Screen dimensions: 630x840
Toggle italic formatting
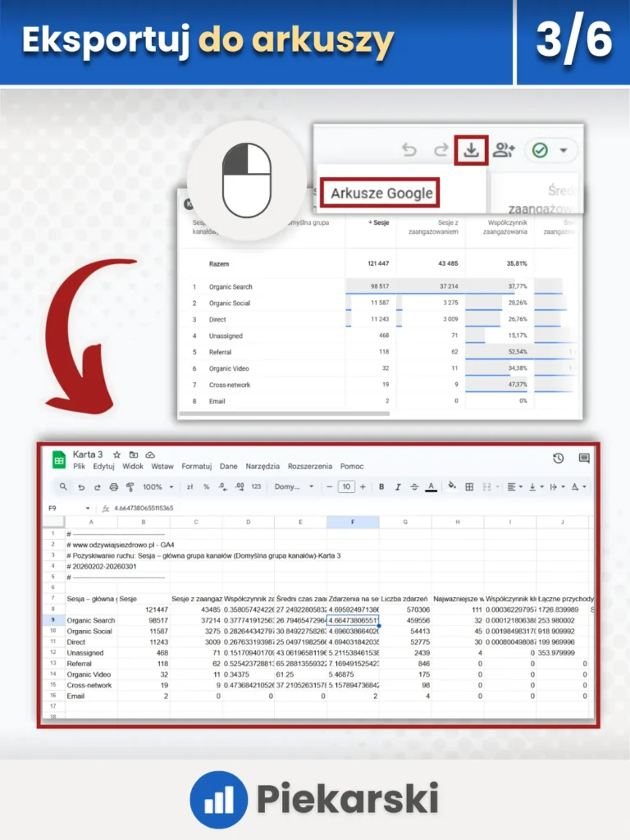pyautogui.click(x=398, y=487)
